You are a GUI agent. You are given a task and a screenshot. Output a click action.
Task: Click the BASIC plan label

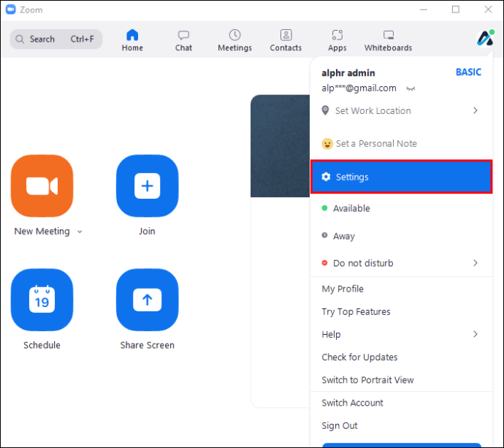coord(468,72)
